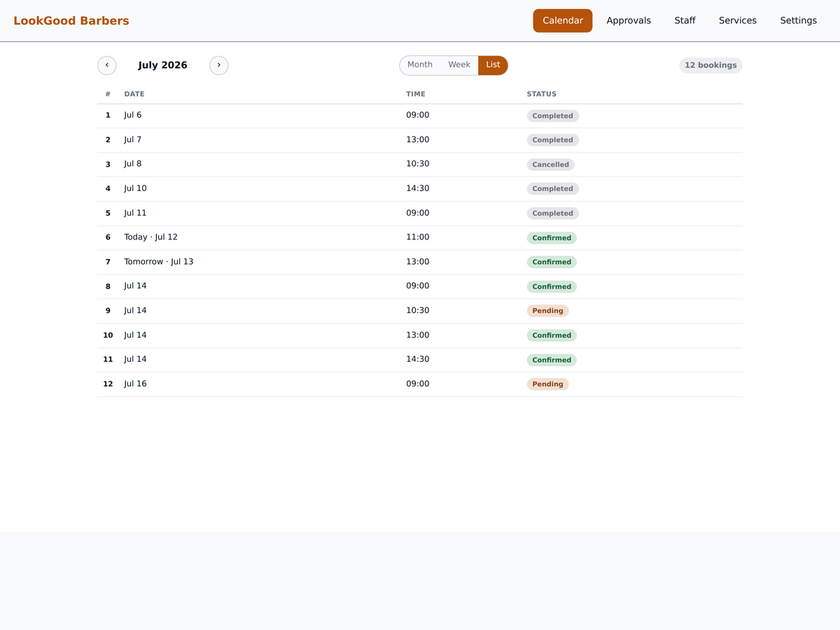Click row number 12
840x630 pixels.
coord(108,384)
